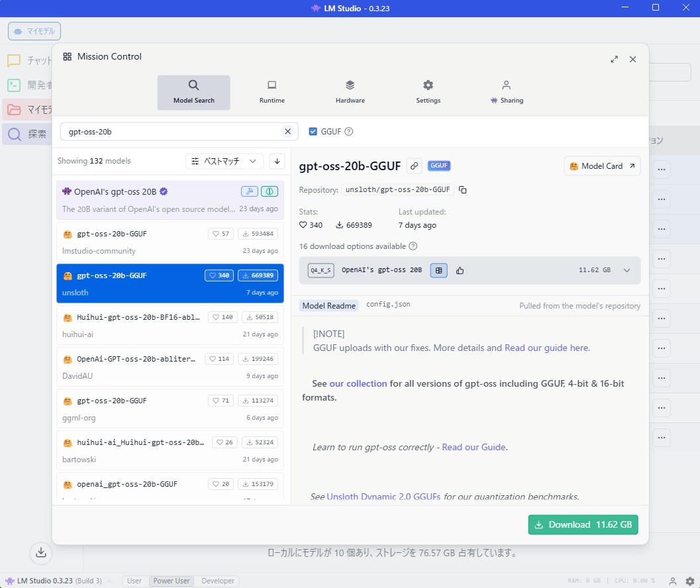Download the 11.62 GB model

(x=583, y=524)
